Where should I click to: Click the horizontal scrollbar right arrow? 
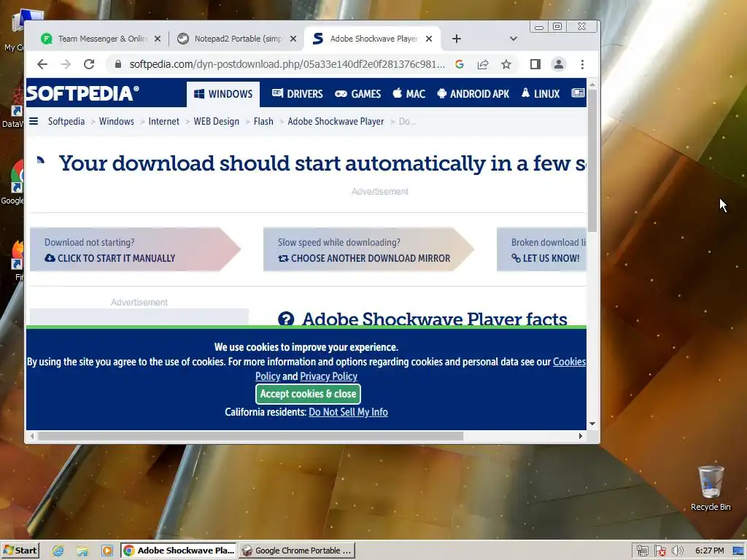click(580, 436)
